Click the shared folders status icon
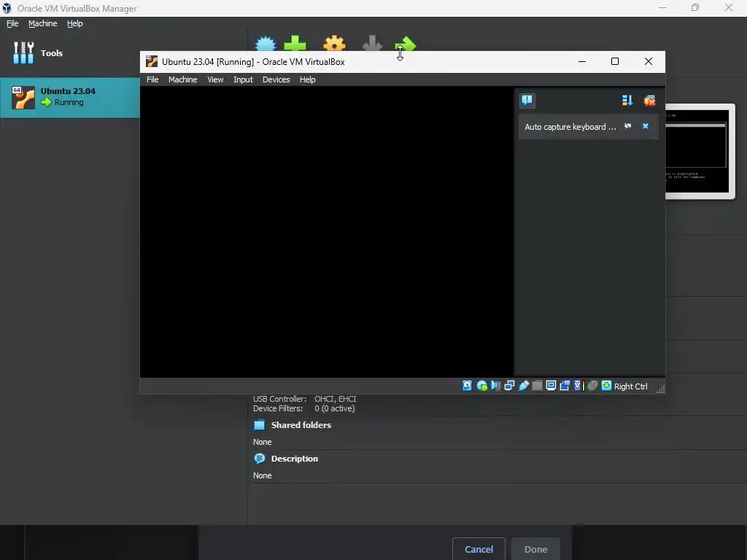This screenshot has height=560, width=747. 537,386
